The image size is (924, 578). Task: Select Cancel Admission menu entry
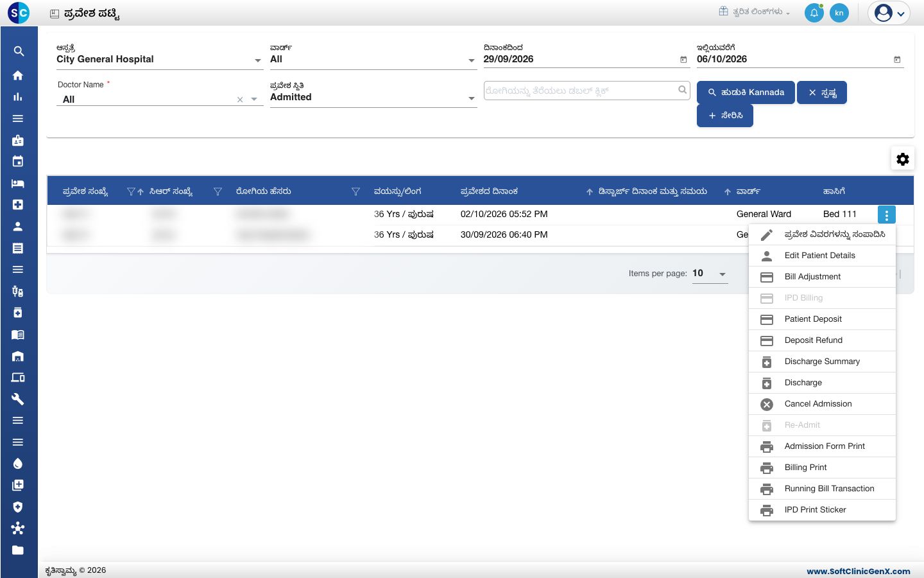pos(822,404)
